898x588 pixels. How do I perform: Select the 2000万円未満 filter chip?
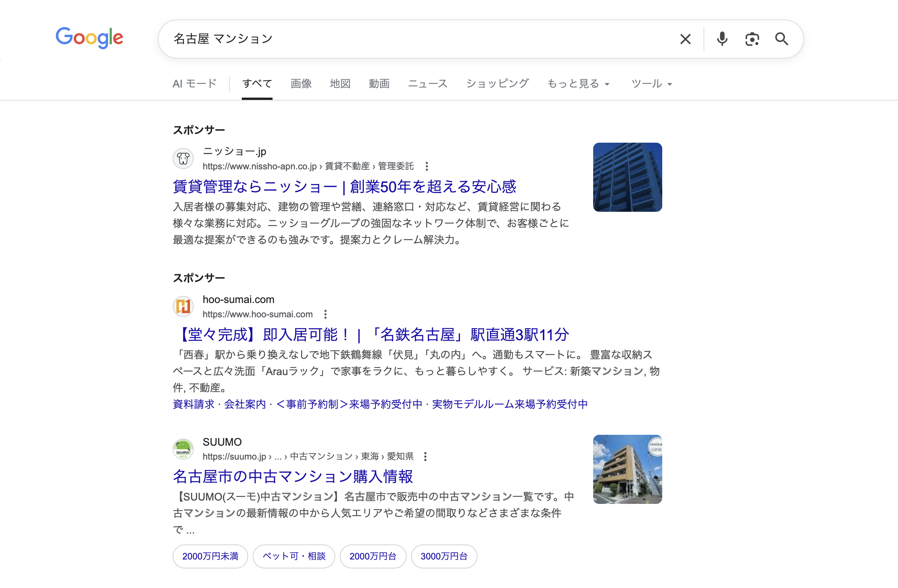(210, 556)
